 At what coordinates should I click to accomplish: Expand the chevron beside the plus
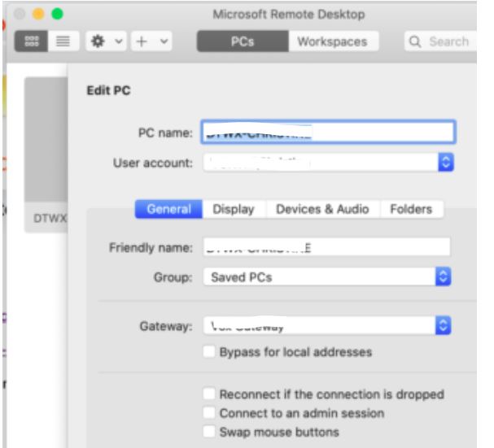tap(164, 41)
